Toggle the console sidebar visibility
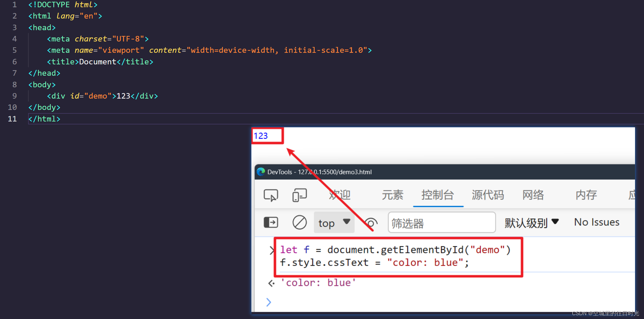 click(271, 222)
